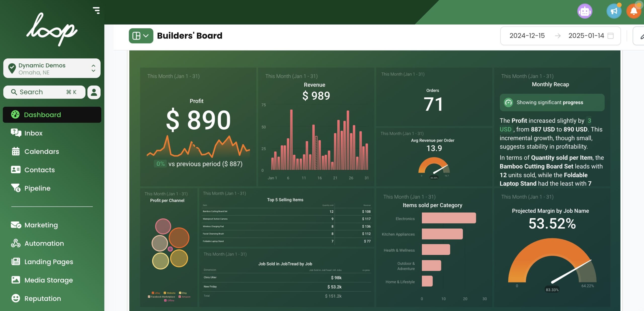Expand the Dynamic Demos account switcher
The image size is (644, 311).
(52, 68)
